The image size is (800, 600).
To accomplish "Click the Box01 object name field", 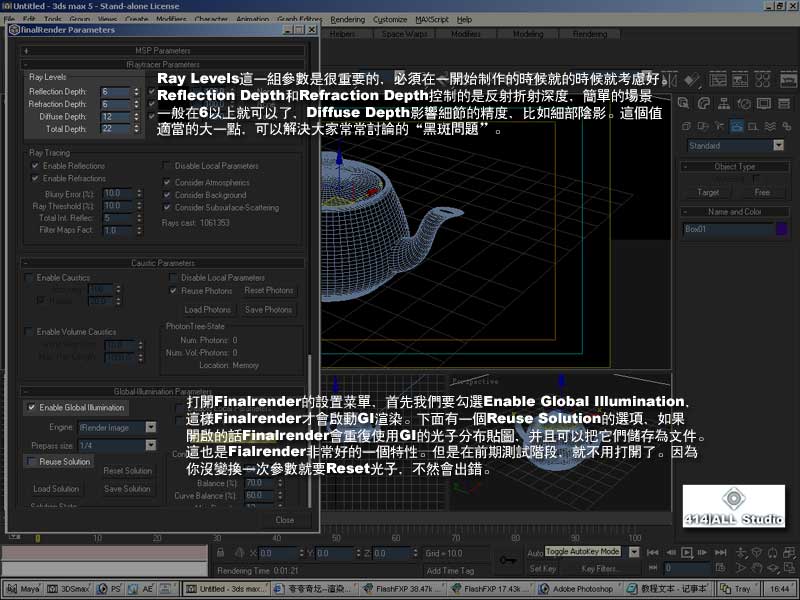I will click(728, 229).
